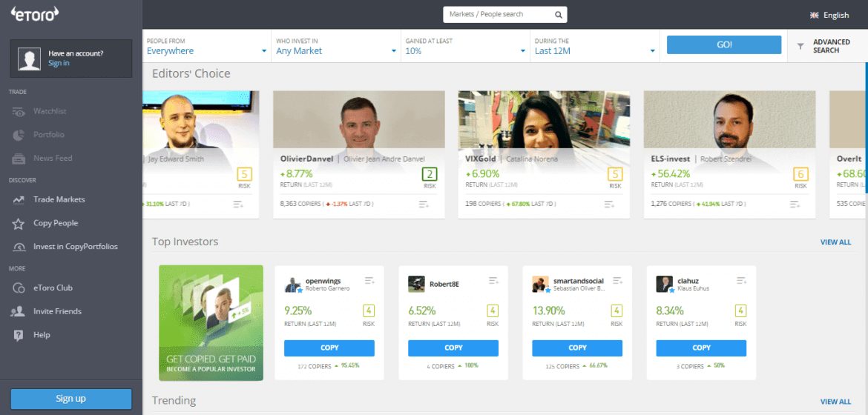Click the Sign up button

[70, 399]
